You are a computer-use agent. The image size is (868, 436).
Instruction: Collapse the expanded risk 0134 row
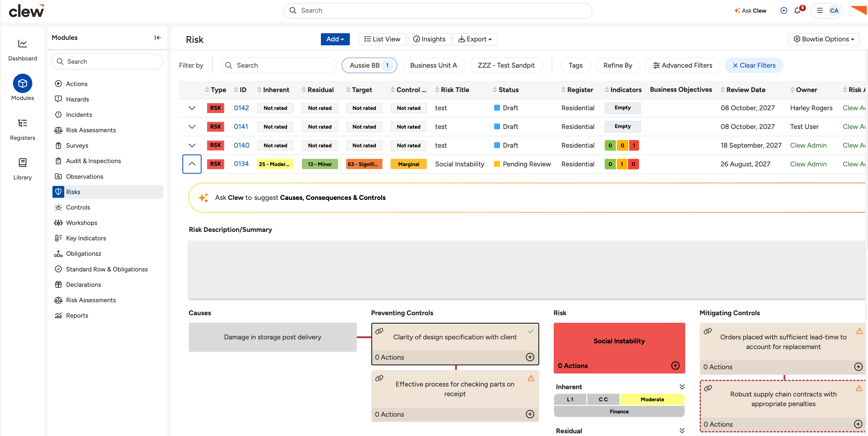[192, 164]
